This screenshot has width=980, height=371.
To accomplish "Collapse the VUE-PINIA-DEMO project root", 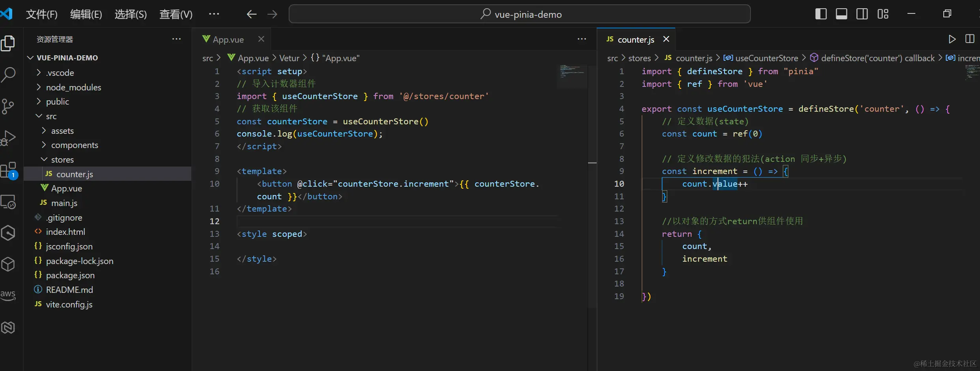I will tap(30, 58).
